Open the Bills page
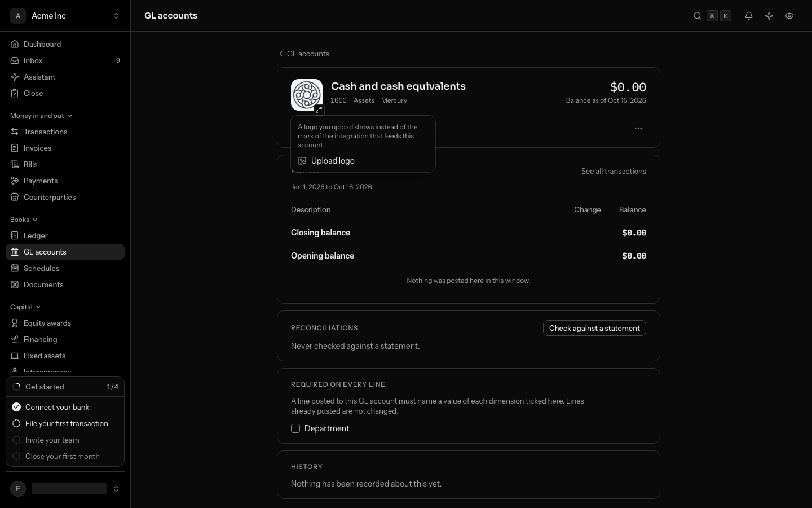This screenshot has height=508, width=812. coord(65,164)
